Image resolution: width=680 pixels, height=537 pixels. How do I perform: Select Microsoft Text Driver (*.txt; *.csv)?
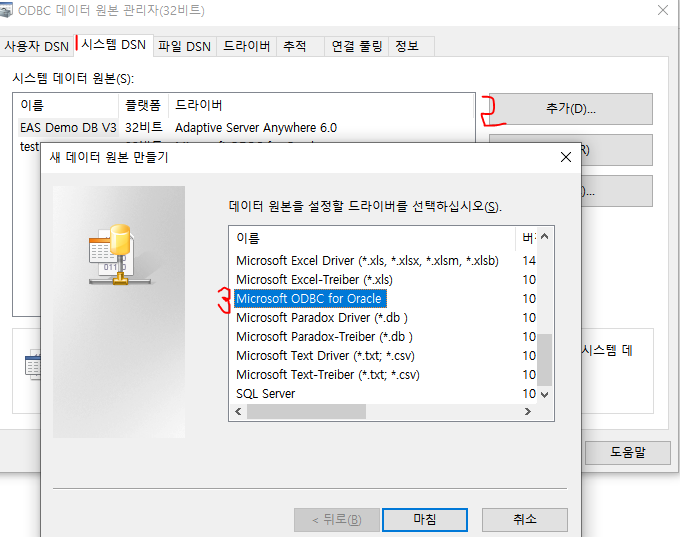pos(325,356)
